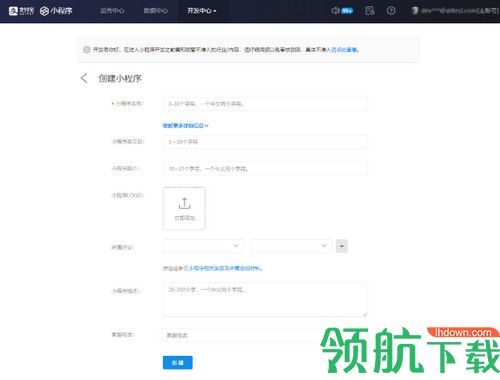
Task: Open the document icon in header
Action: [370, 11]
